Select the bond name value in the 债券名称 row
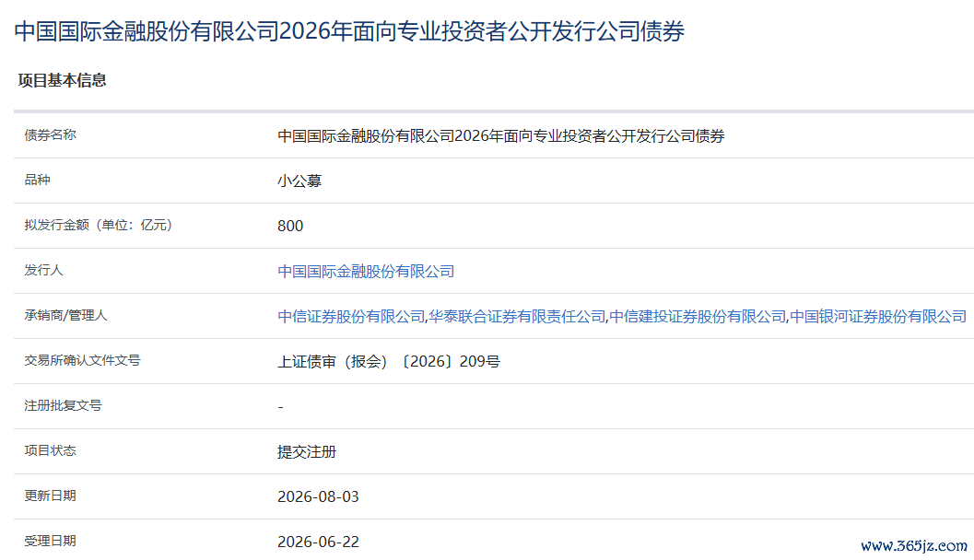The width and height of the screenshot is (974, 560). (500, 136)
